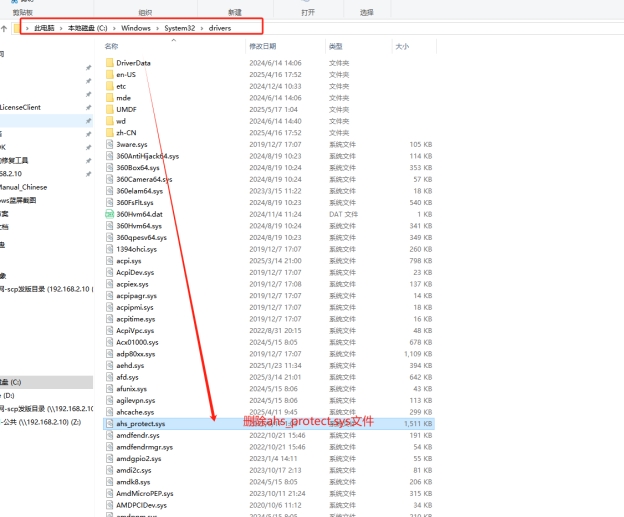Click the acpi.sys file icon
This screenshot has width=624, height=517.
[x=110, y=261]
